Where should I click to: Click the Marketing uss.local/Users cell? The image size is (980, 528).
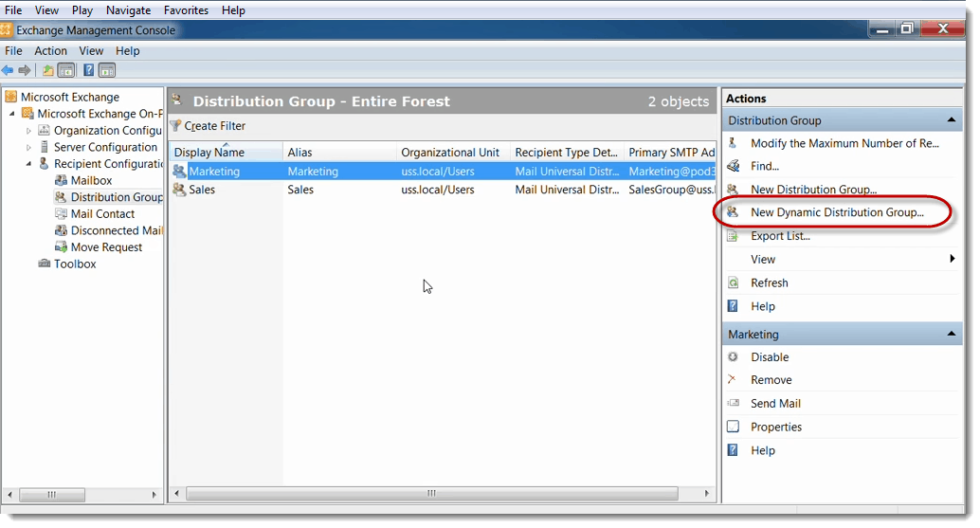point(438,172)
